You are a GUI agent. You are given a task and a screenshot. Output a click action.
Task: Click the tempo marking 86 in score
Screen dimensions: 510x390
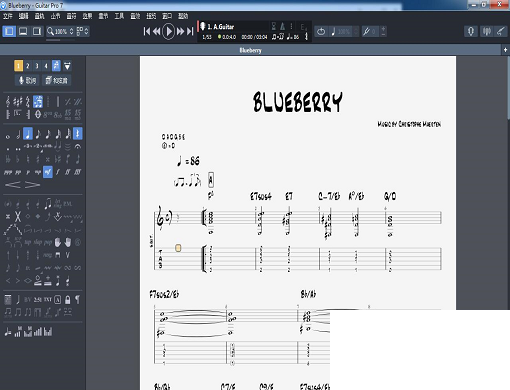point(188,161)
